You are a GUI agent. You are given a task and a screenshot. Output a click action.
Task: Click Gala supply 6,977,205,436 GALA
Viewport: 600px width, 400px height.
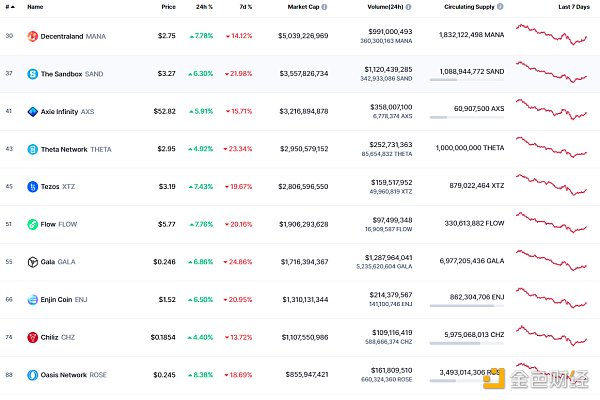click(x=472, y=261)
